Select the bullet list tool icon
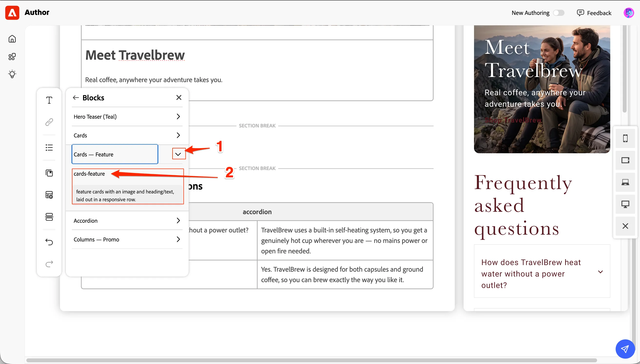 pos(49,147)
